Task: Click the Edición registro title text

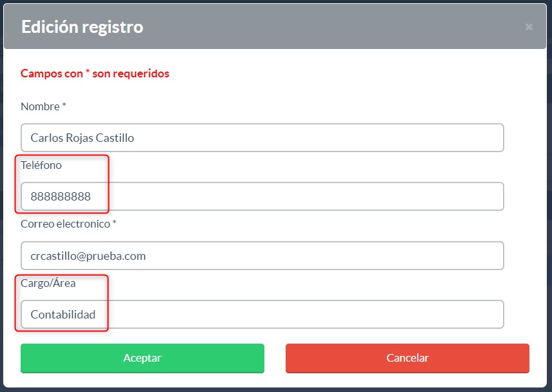Action: (83, 27)
